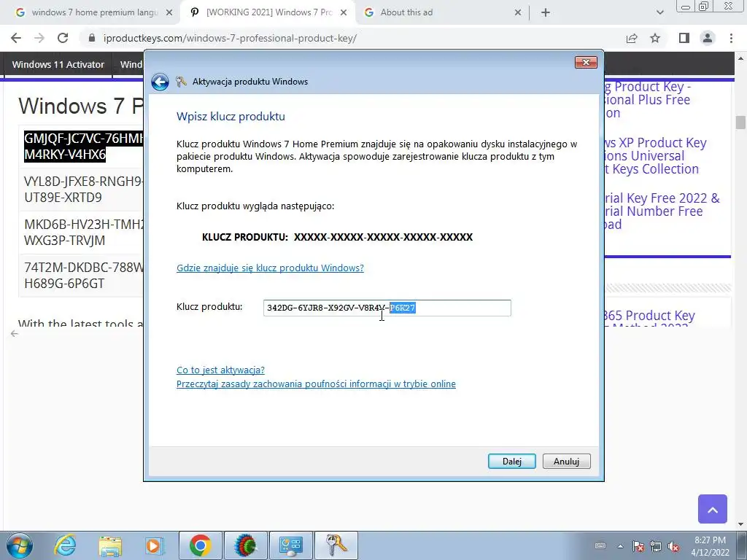Click Dalej to continue activation
The height and width of the screenshot is (560, 747).
511,461
